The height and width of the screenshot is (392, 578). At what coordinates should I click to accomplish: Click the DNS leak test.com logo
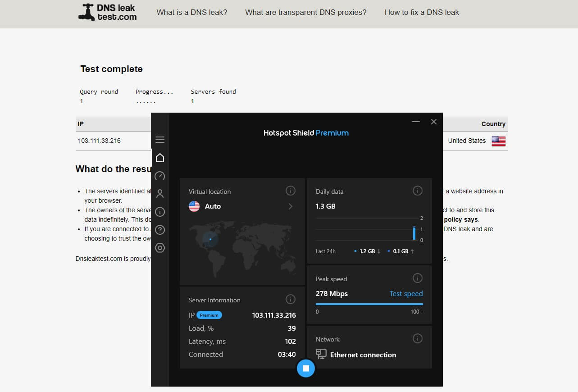click(108, 13)
